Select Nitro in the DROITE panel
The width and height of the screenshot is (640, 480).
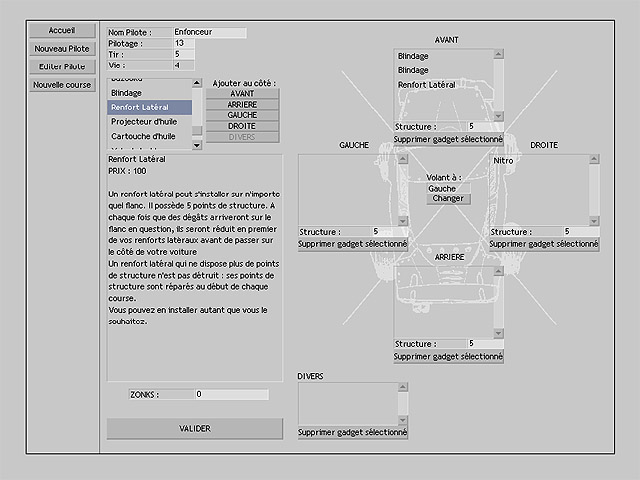tap(502, 159)
